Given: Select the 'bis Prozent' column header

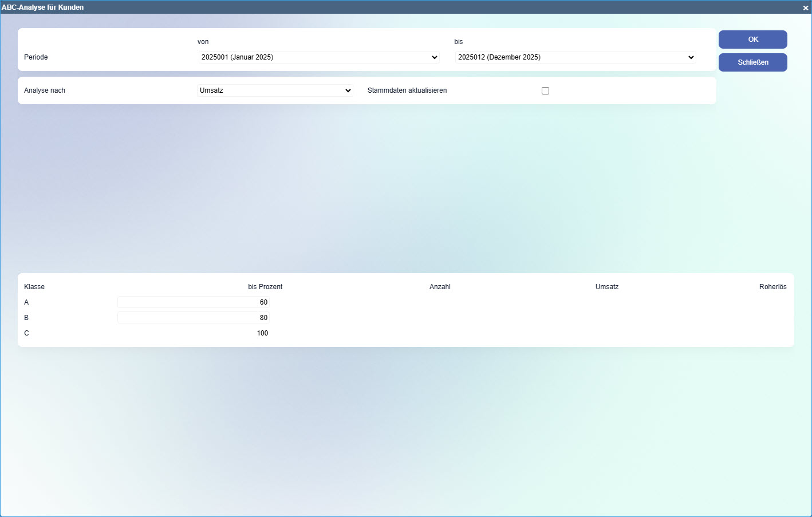Looking at the screenshot, I should pos(265,287).
